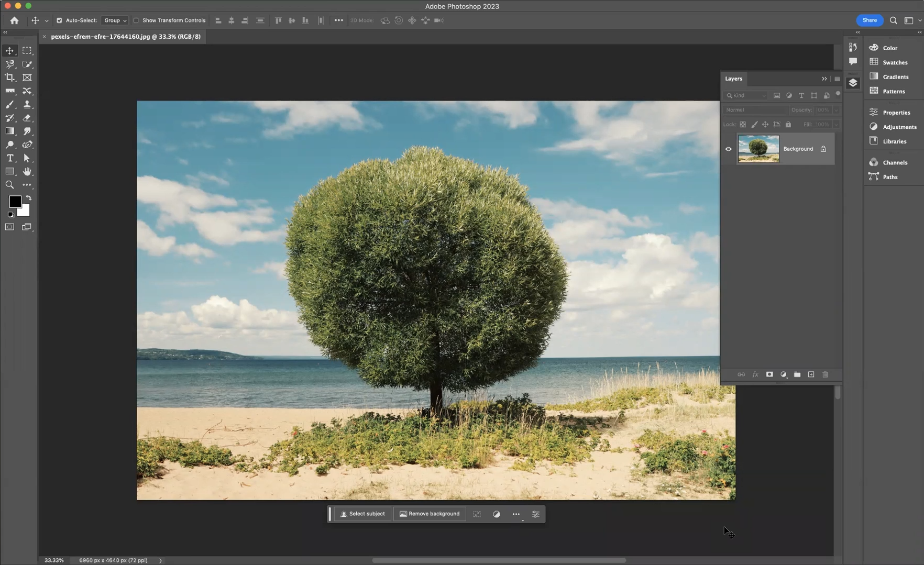Enable Show Transform Controls checkbox

136,20
